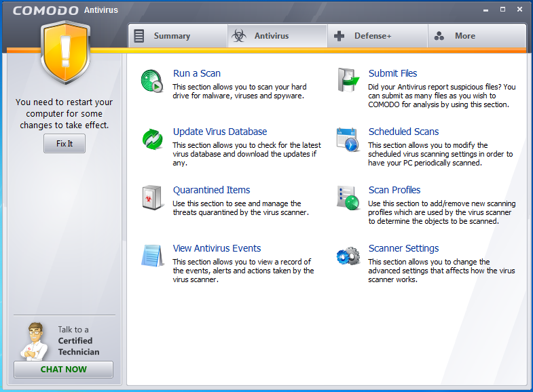Viewport: 533px width, 392px height.
Task: Click the Scheduled Scans calendar icon
Action: click(x=348, y=140)
